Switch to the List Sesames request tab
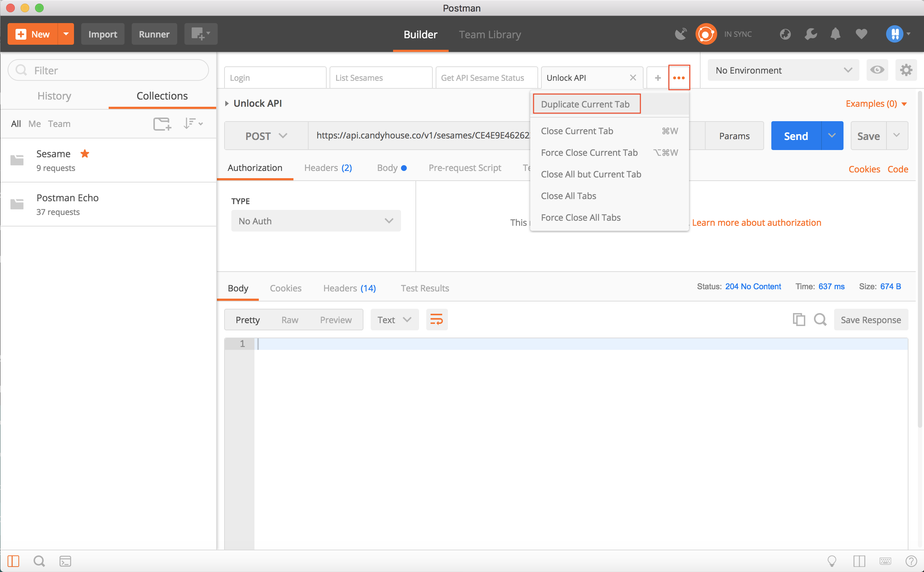This screenshot has width=924, height=572. pos(381,78)
